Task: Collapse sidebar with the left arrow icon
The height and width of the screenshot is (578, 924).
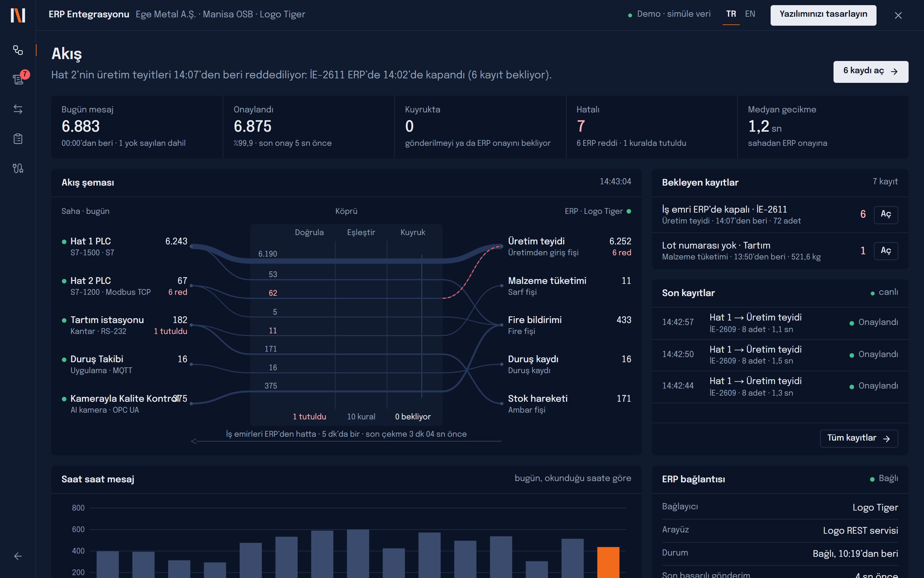Action: pos(18,556)
